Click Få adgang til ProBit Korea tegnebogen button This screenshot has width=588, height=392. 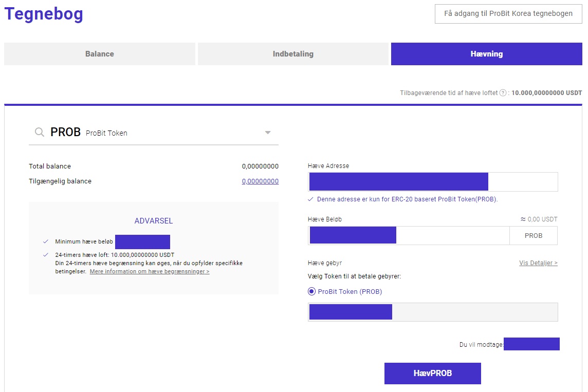[x=508, y=14]
